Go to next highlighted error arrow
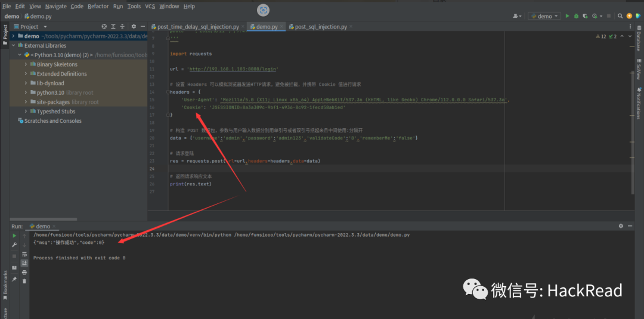 (x=630, y=36)
